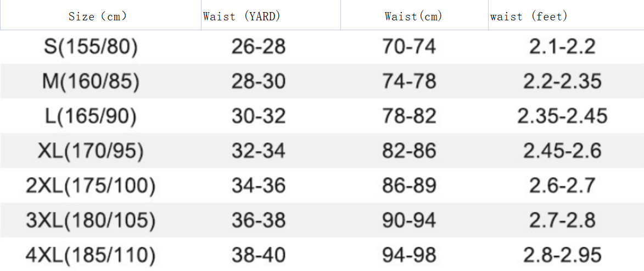Click the 2.2-2.35 waist feet value
This screenshot has height=271, width=644.
point(562,81)
